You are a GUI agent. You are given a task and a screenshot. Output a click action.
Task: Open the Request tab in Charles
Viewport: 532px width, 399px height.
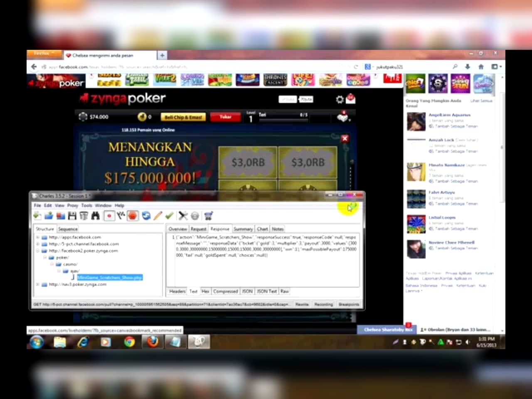coord(198,229)
